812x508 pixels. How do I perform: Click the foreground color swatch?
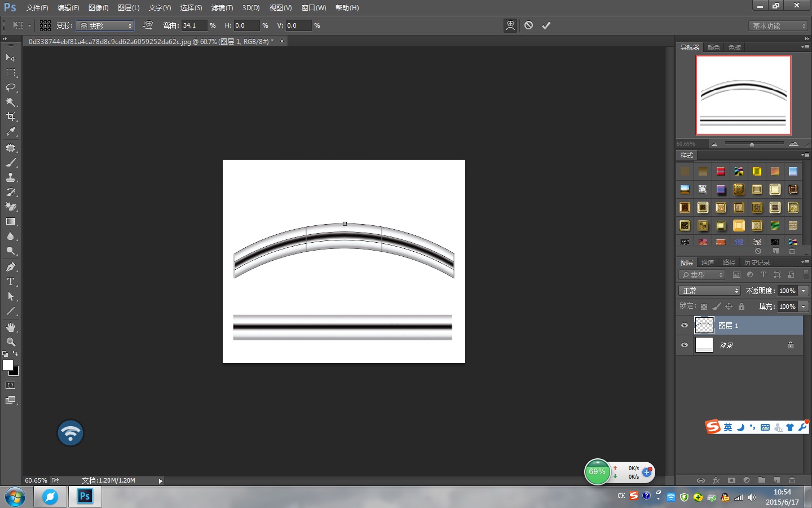(x=8, y=365)
